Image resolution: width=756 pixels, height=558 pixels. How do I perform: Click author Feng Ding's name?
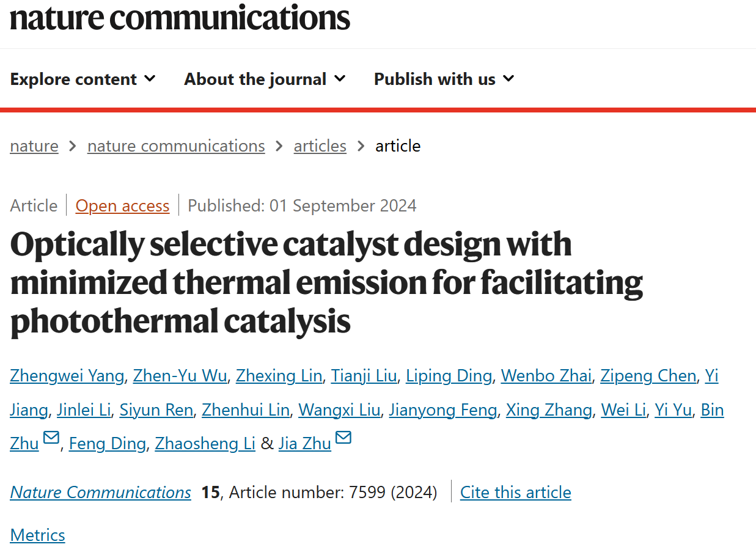108,444
